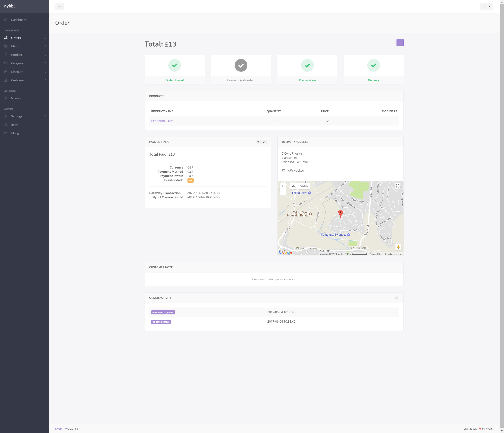
Task: Expand the Customer section chevron
Action: [45, 80]
